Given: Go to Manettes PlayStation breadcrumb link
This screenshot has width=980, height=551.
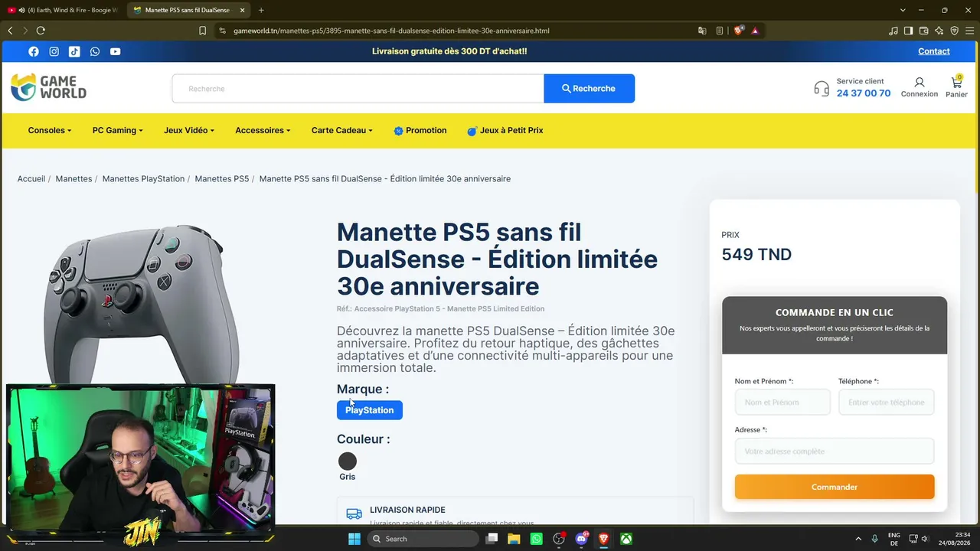Looking at the screenshot, I should [143, 179].
